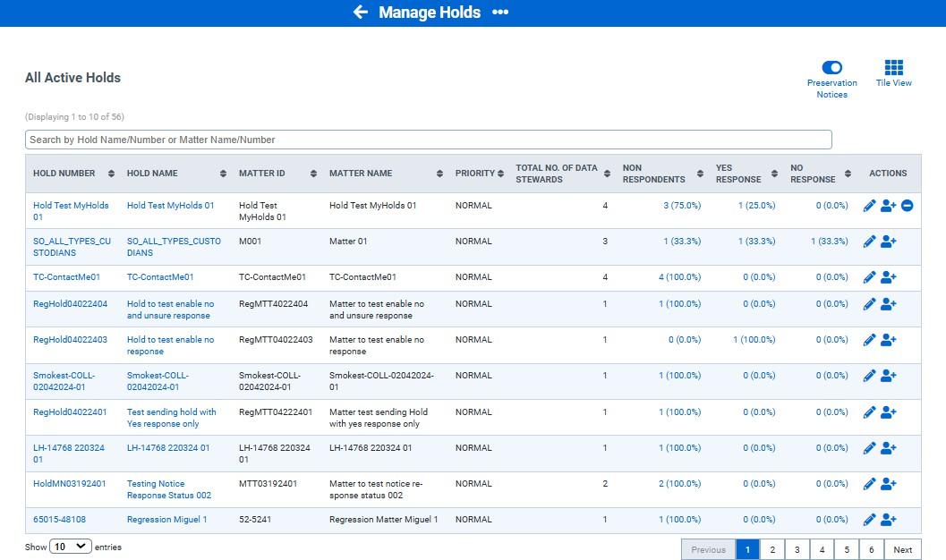Open hold name Test sending hold with Yes response only

pos(171,418)
